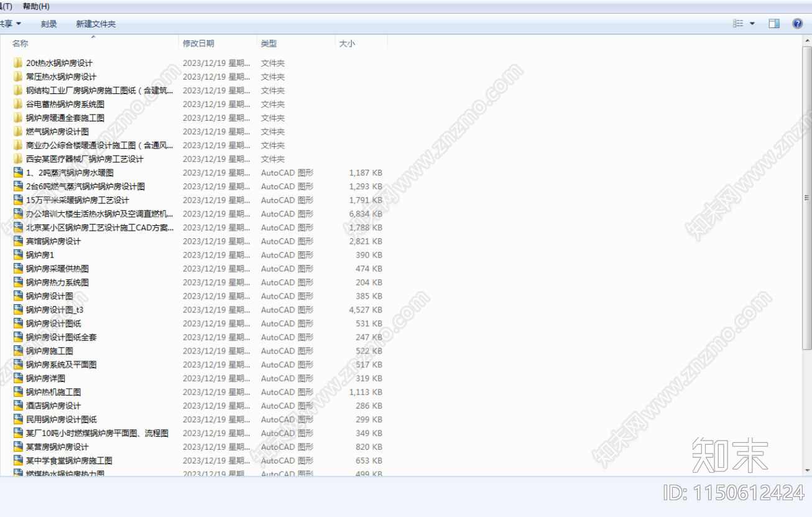Click the 刻录 toolbar button
Screen dimensions: 812x517
pos(49,24)
